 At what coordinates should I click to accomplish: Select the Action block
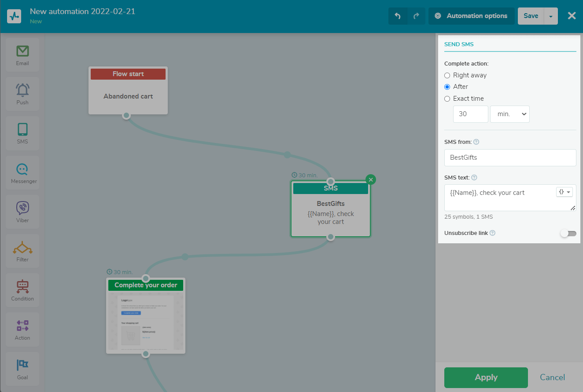click(x=22, y=330)
